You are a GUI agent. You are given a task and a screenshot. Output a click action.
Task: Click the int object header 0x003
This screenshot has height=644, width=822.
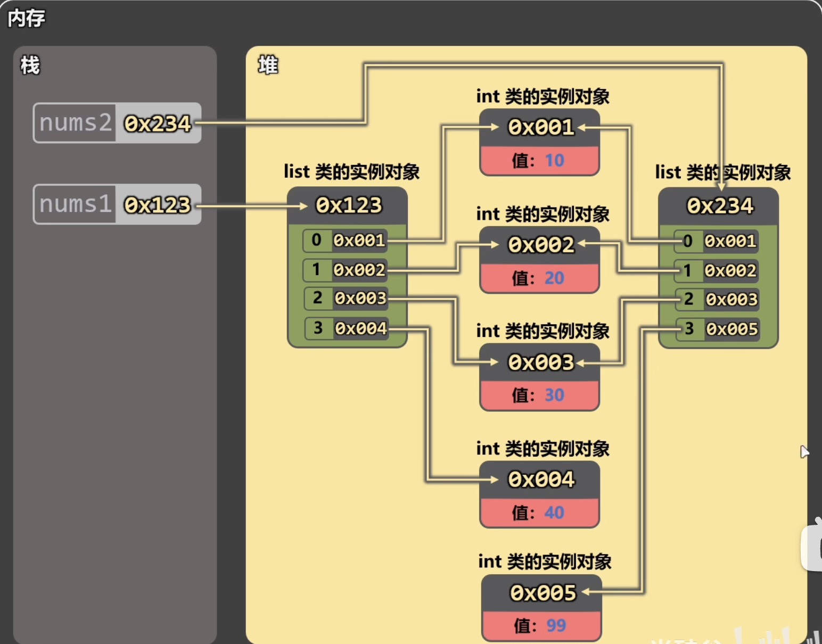[x=540, y=362]
